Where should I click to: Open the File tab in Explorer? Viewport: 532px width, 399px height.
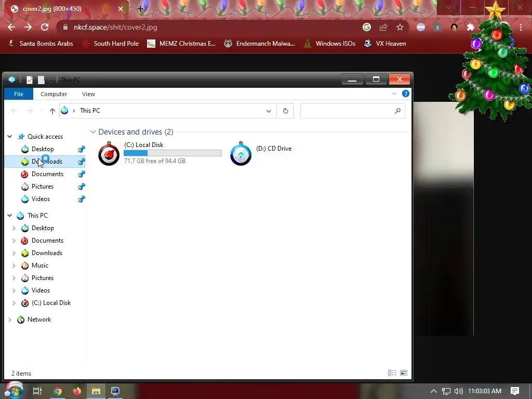tap(19, 94)
